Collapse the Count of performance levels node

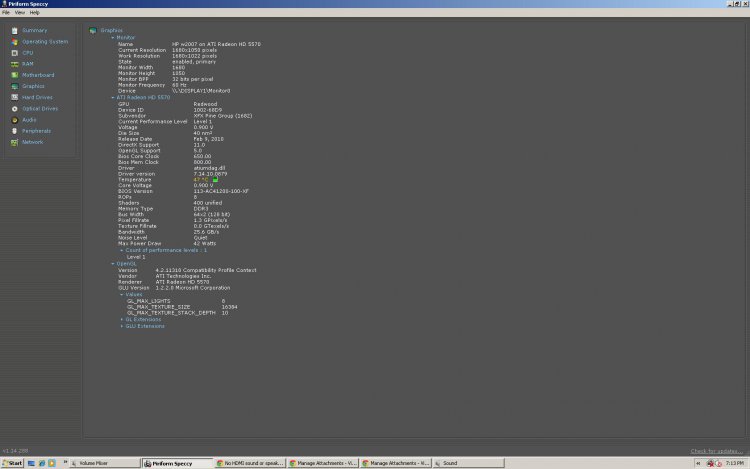[x=121, y=251]
